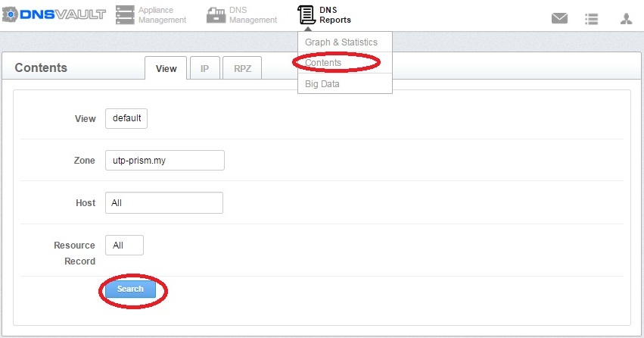
Task: Click the DNS Reports scroll icon
Action: (306, 15)
